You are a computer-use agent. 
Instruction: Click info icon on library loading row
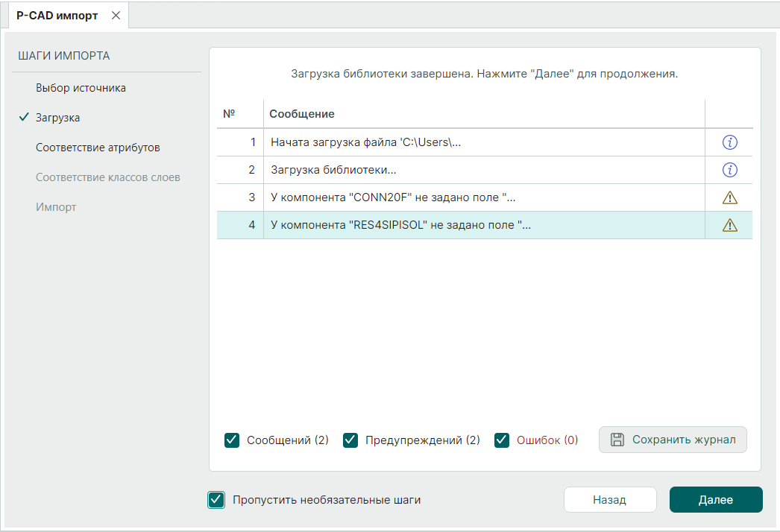point(729,170)
